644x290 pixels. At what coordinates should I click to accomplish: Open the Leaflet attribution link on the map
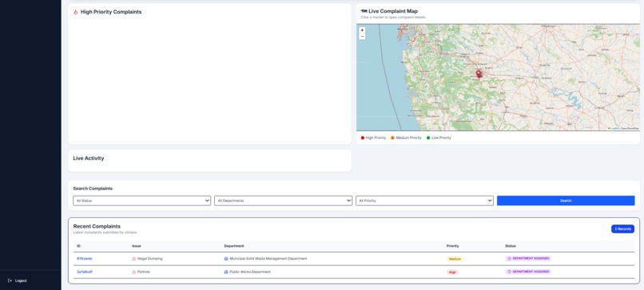coord(614,128)
